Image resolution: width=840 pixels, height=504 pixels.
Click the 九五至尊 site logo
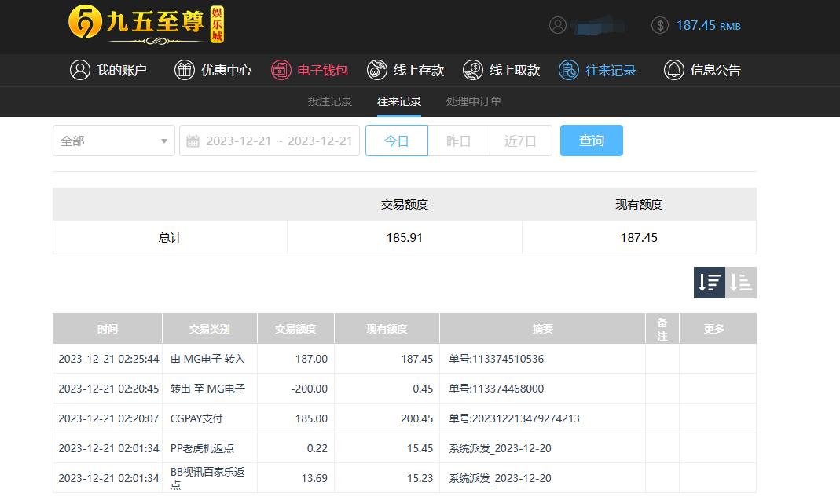tap(146, 24)
